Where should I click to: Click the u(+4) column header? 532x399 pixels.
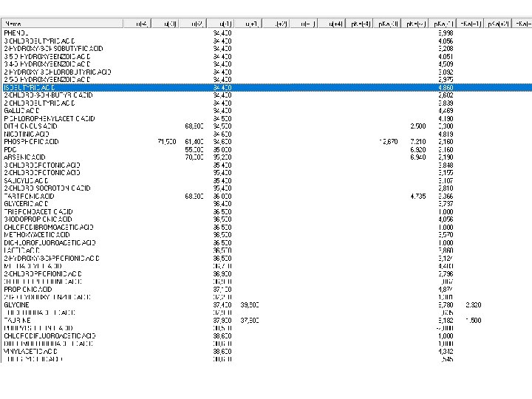332,24
